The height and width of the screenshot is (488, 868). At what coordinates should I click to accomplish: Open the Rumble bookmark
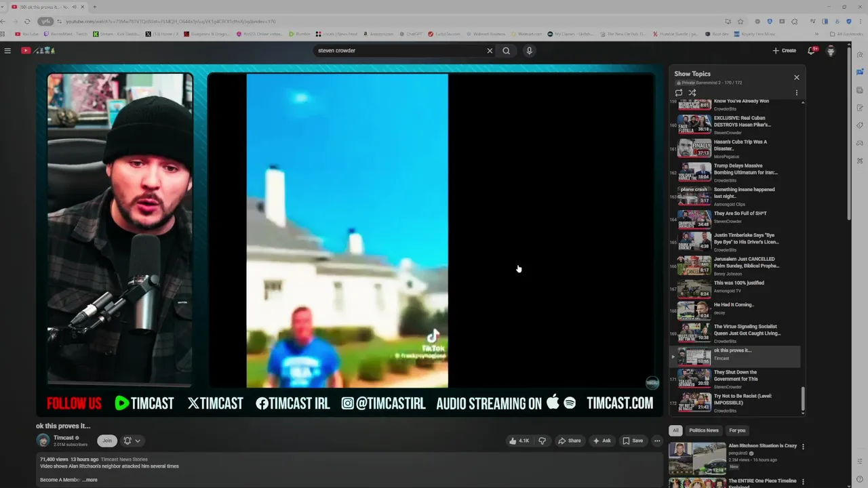click(x=299, y=33)
